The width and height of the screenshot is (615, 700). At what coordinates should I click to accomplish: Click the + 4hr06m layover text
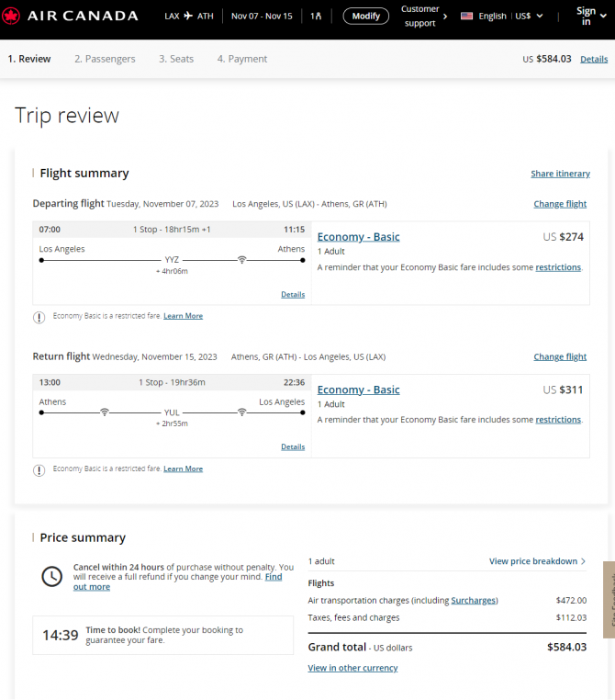click(172, 271)
